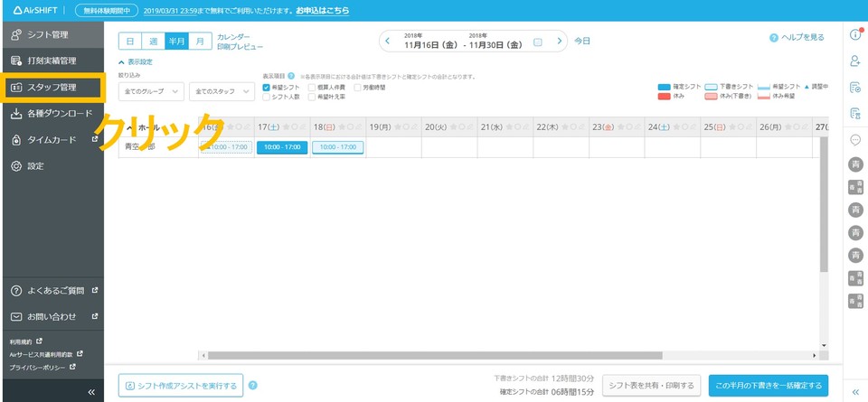Click the タイムカード lock icon
This screenshot has width=868, height=402.
(16, 140)
